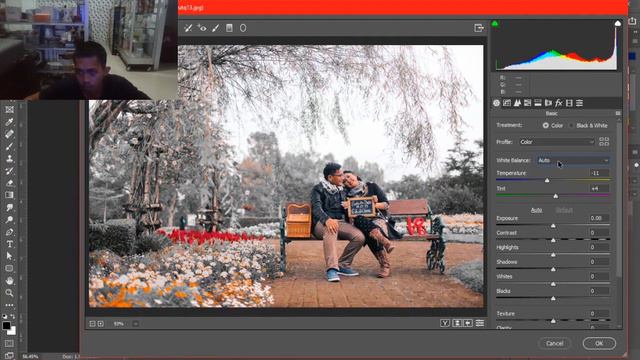Click the Contrast slider handle

(x=553, y=240)
